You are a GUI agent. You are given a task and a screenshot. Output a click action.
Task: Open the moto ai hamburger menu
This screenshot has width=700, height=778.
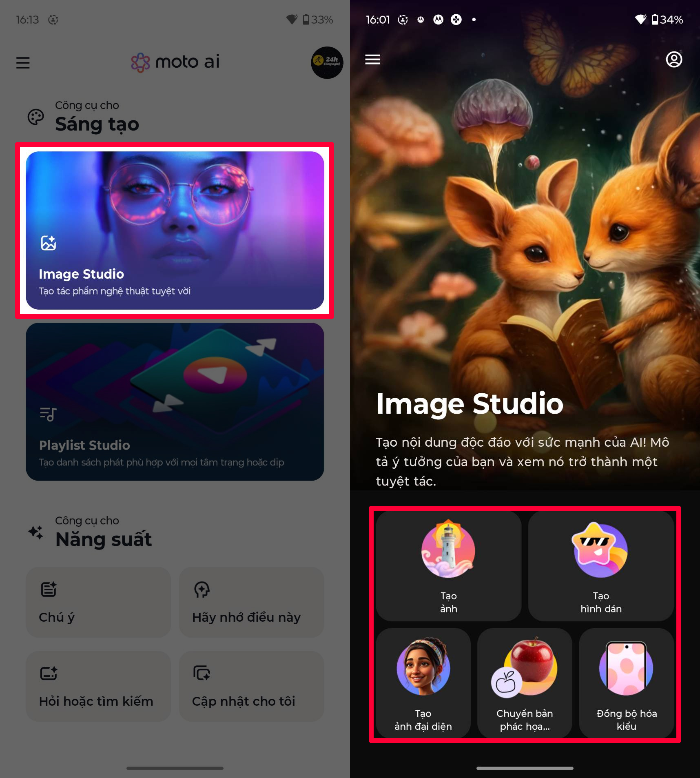coord(23,62)
